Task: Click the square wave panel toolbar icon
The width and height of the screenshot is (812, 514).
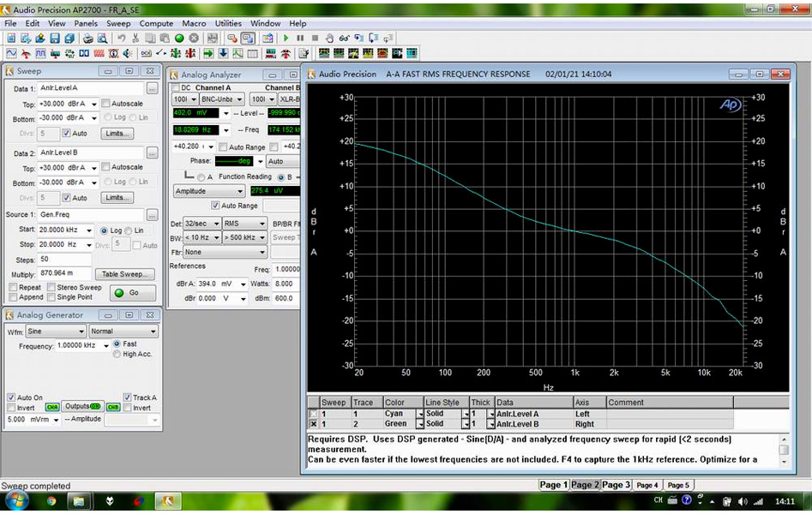Action: 40,53
